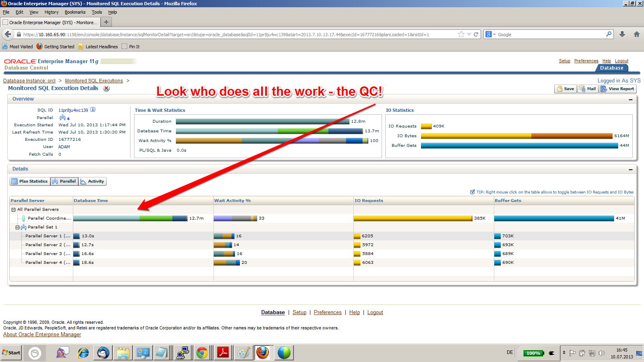Reload the page with the refresh icon
The width and height of the screenshot is (644, 362).
476,35
